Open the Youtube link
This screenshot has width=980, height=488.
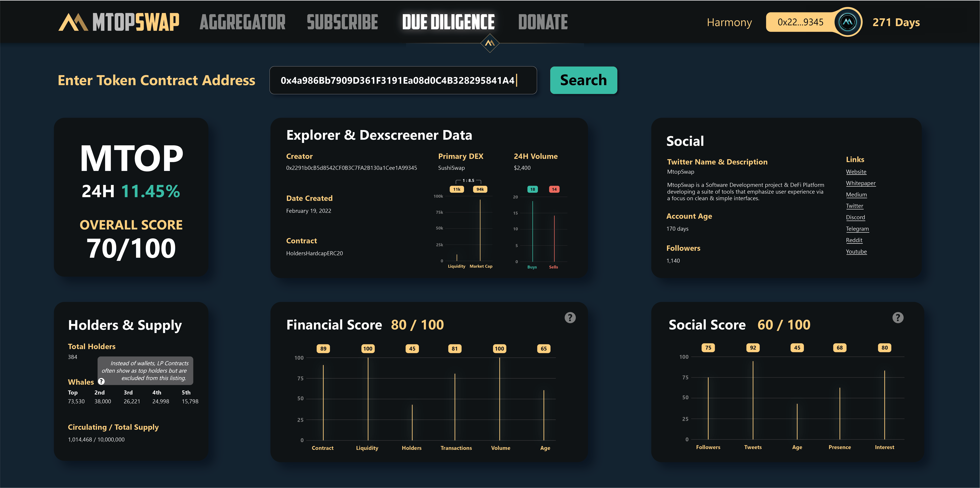pyautogui.click(x=856, y=252)
